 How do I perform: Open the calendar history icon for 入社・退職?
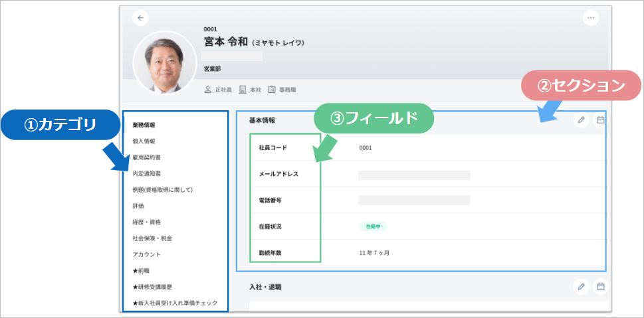[600, 287]
